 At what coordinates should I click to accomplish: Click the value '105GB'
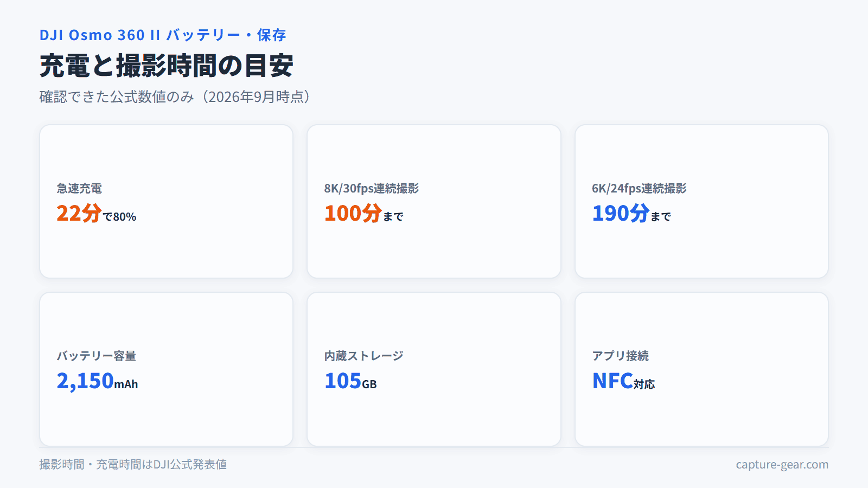tap(350, 381)
